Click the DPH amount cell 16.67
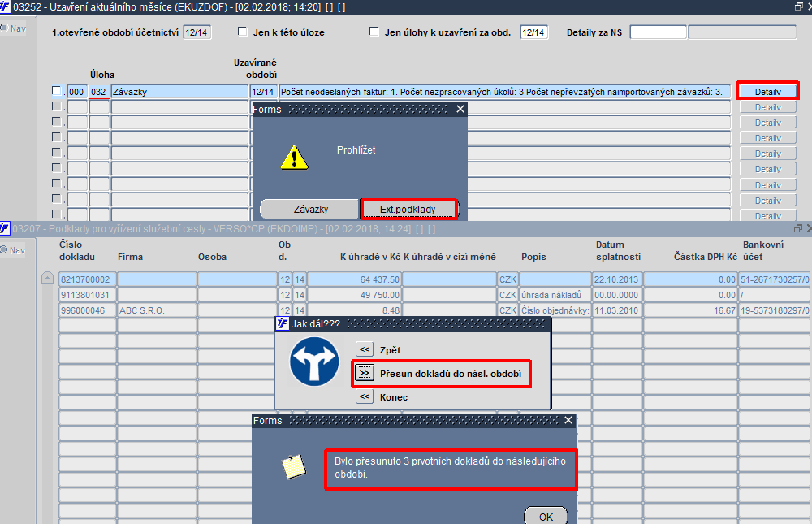The image size is (812, 524). tap(690, 310)
